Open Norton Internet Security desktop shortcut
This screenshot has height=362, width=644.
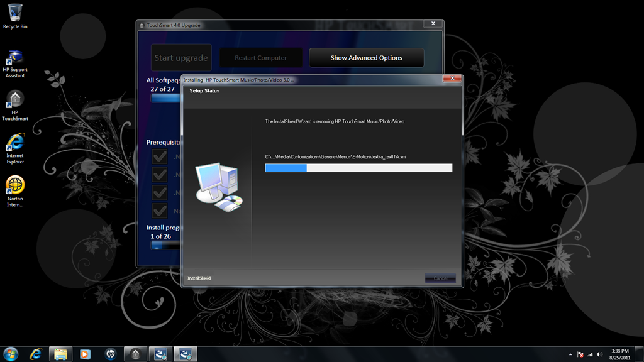[x=15, y=191]
